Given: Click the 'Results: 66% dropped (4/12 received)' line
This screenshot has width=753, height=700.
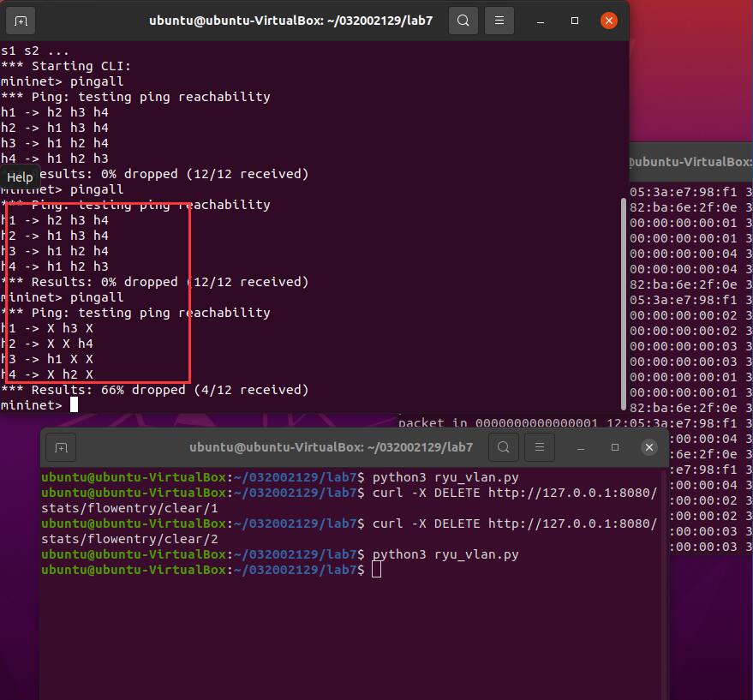Looking at the screenshot, I should click(155, 390).
